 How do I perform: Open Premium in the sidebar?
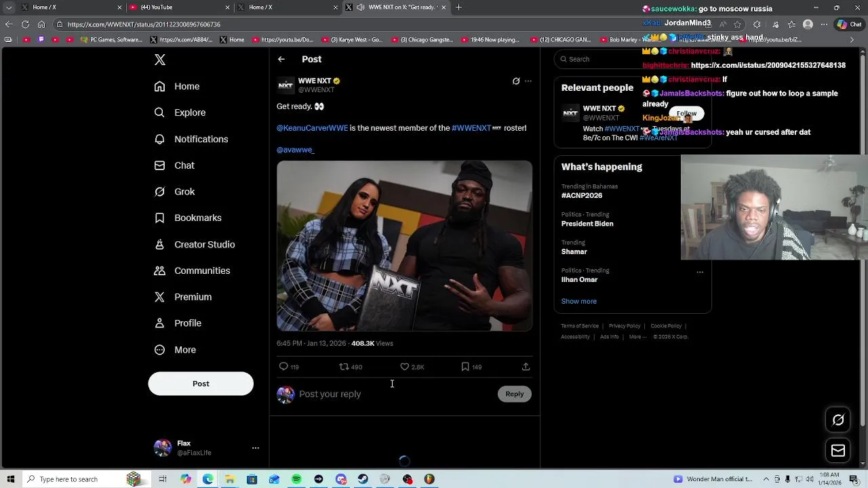[x=183, y=297]
